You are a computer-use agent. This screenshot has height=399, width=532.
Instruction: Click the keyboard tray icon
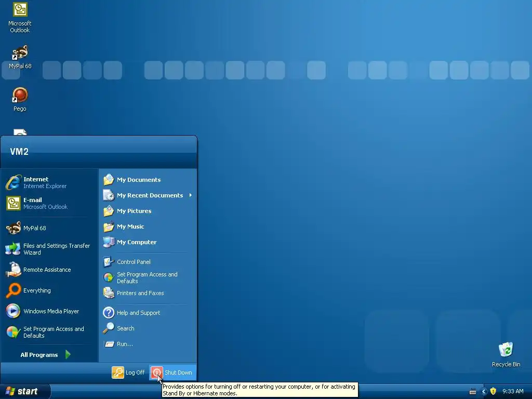coord(473,392)
